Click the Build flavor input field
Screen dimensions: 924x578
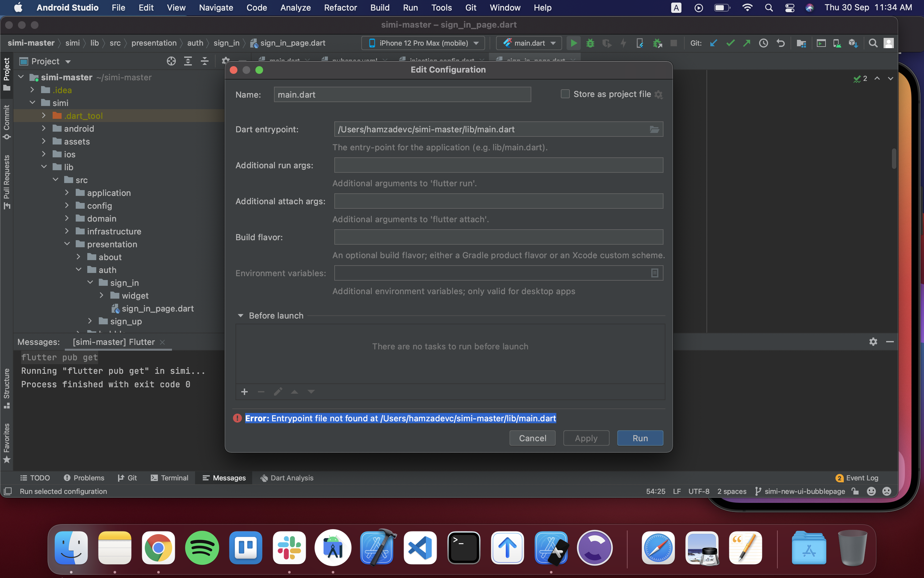[499, 237]
